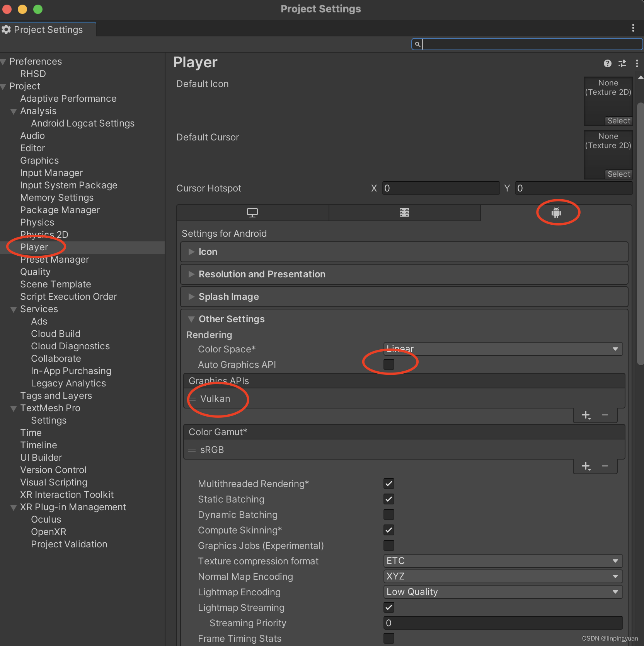Disable Multithreaded Rendering checkbox
Image resolution: width=644 pixels, height=646 pixels.
tap(389, 484)
